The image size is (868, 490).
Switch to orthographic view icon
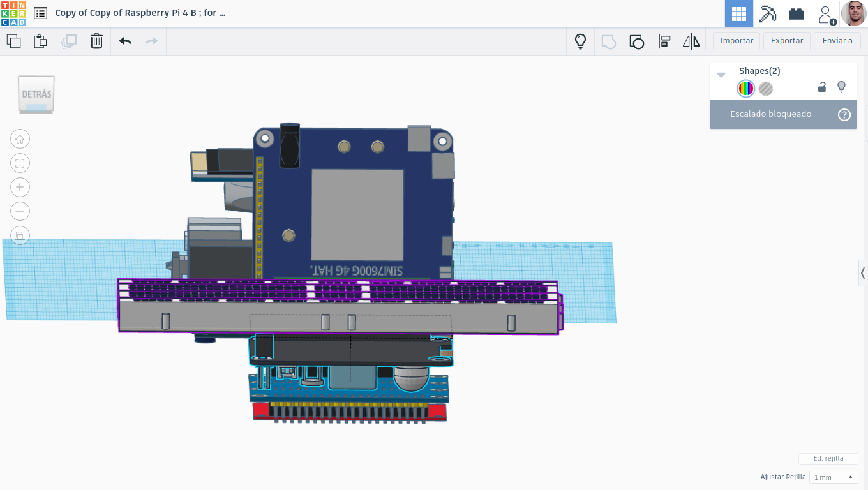coord(20,235)
